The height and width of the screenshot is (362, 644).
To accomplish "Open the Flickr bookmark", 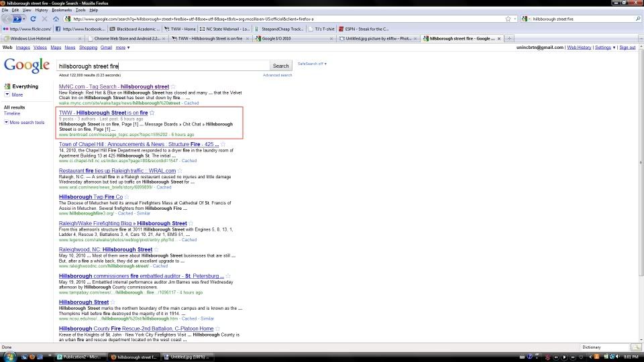I will [x=27, y=29].
